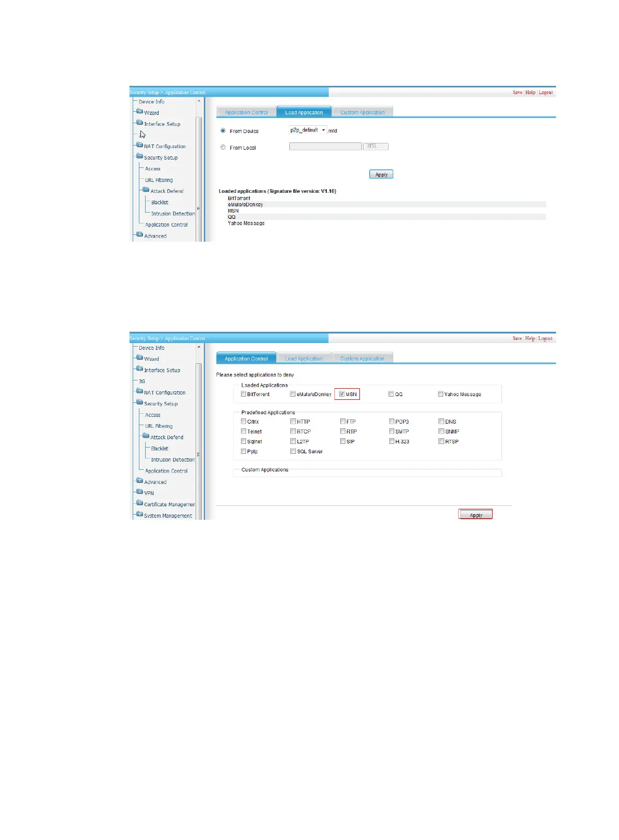Click Wizard folder icon in lower screenshot tree
Viewport: 619px width, 840px height.
(x=139, y=358)
